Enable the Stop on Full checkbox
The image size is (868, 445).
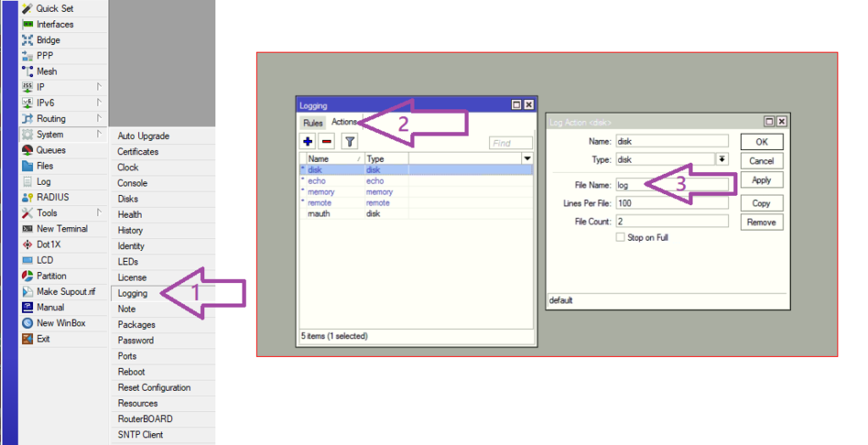620,238
